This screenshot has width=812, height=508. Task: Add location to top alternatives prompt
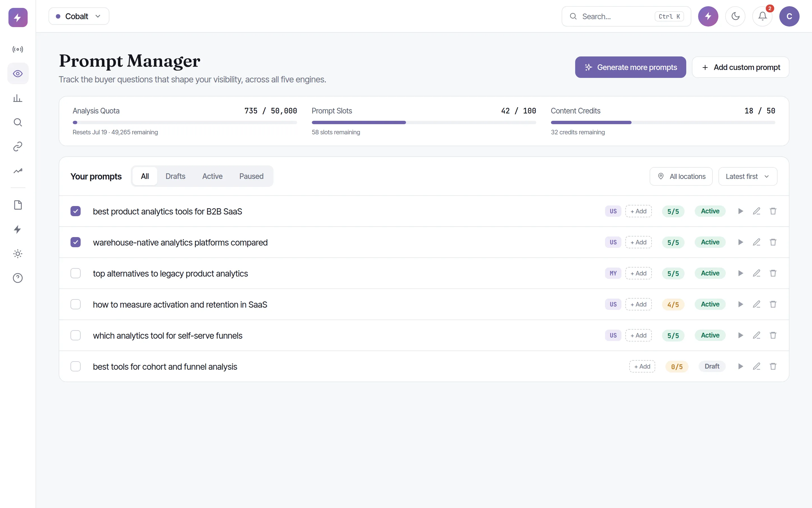click(x=638, y=273)
